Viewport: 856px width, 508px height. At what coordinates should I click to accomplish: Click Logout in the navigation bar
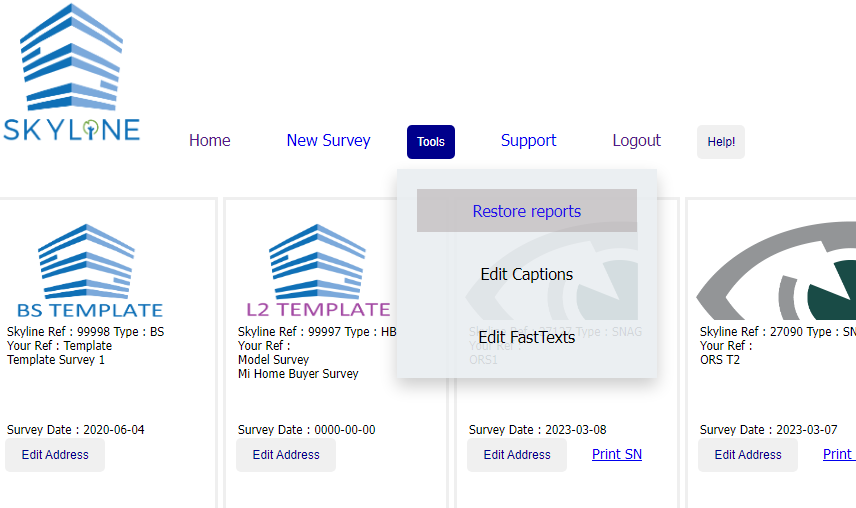(636, 141)
